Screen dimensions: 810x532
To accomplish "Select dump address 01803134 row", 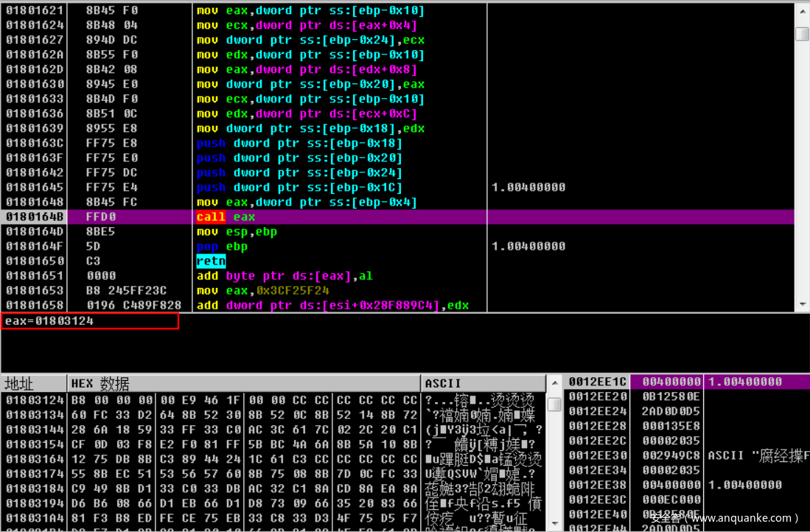I will click(x=35, y=415).
